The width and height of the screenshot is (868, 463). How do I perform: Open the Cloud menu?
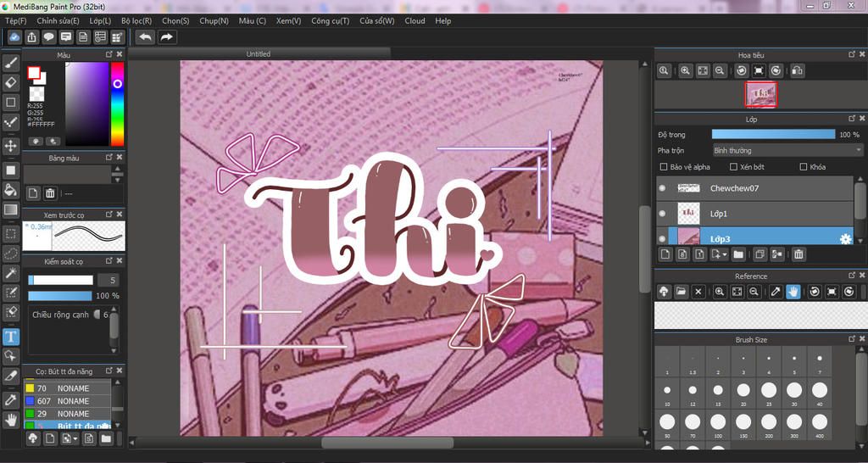[415, 20]
